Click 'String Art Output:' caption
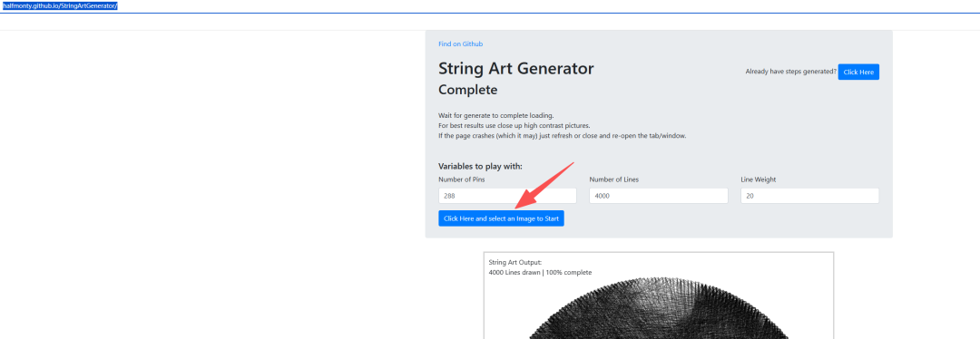The width and height of the screenshot is (980, 339). click(515, 262)
